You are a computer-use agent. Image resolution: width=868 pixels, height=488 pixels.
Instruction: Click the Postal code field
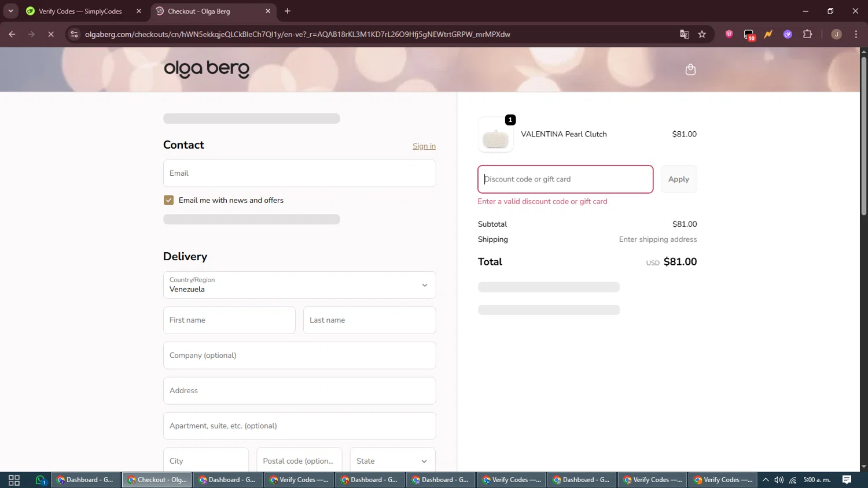299,461
